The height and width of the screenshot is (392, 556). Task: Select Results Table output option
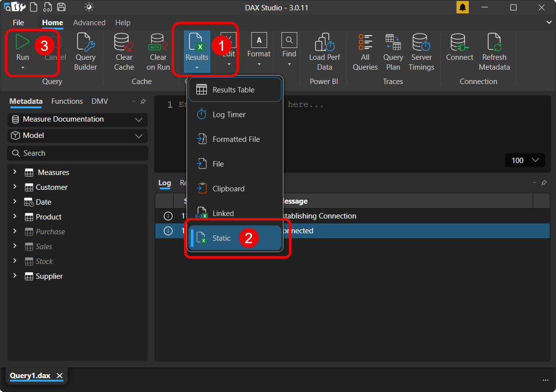coord(235,89)
